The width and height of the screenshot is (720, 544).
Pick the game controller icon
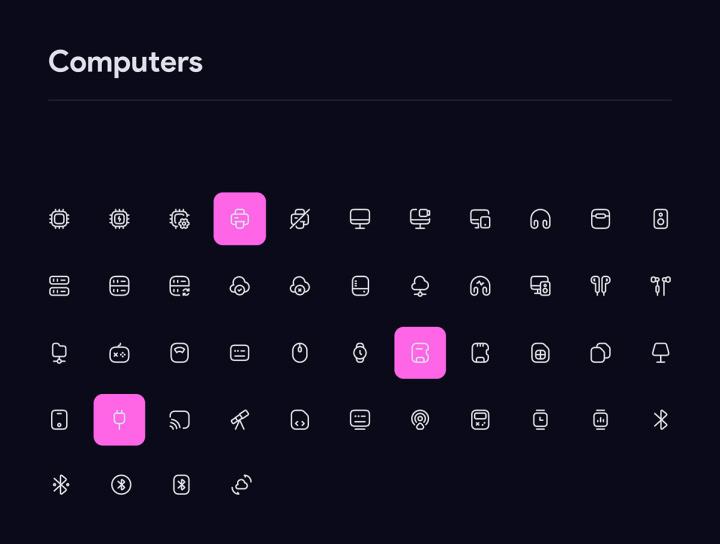click(x=120, y=353)
